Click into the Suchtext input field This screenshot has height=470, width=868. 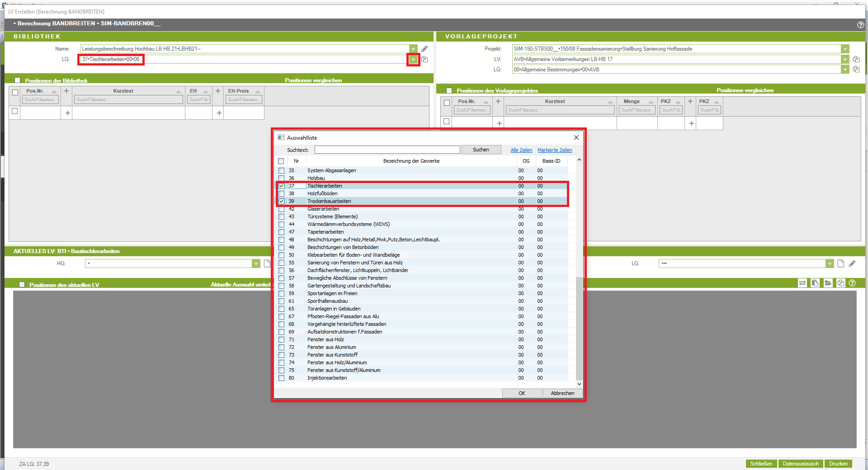coord(387,150)
